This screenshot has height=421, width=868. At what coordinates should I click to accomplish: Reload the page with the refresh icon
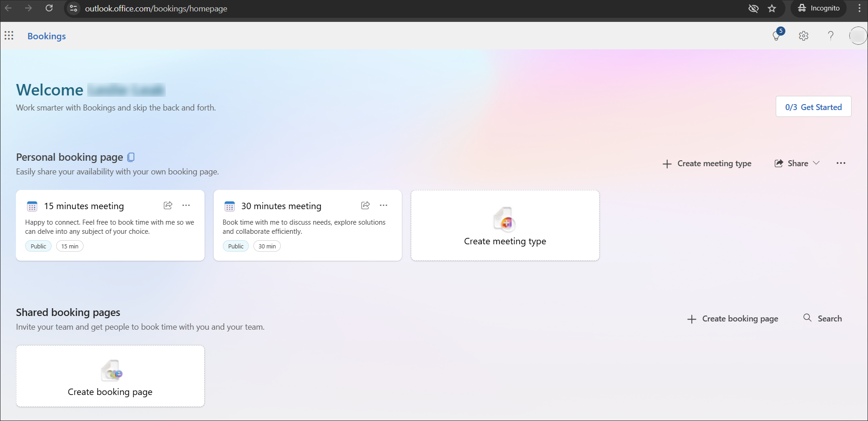click(49, 8)
